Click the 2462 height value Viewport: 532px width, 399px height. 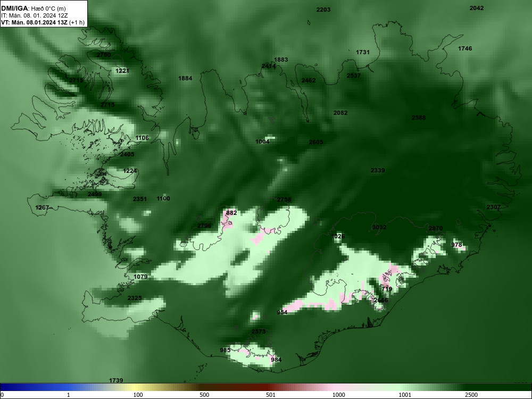(309, 80)
